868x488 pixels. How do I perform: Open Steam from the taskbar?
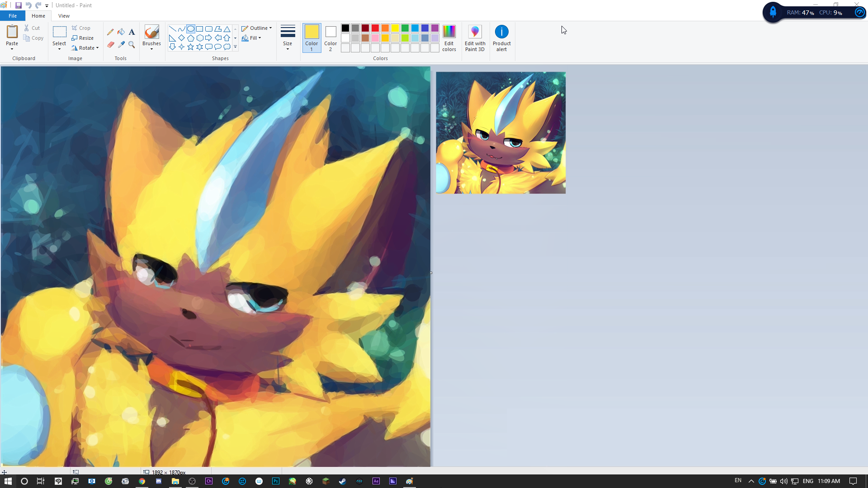coord(343,481)
